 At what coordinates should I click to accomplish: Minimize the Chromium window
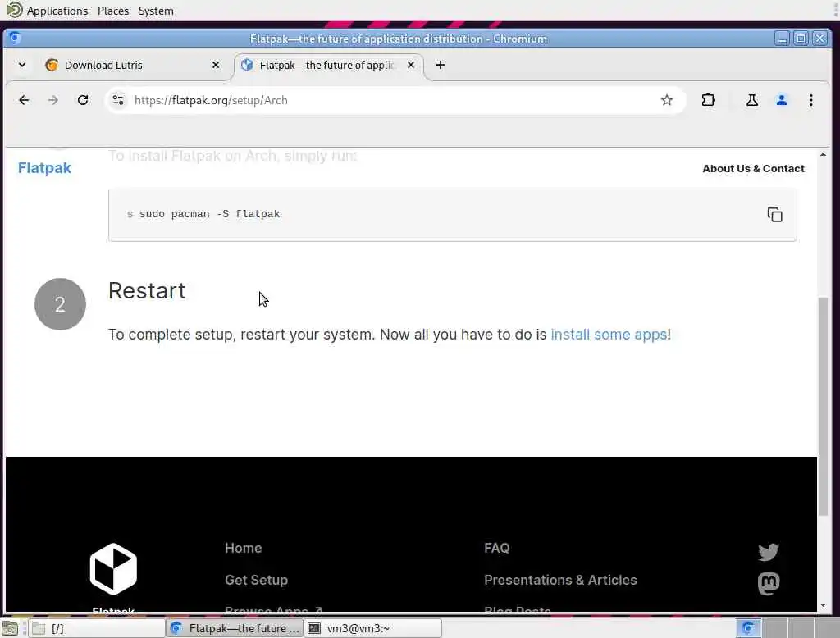[782, 39]
